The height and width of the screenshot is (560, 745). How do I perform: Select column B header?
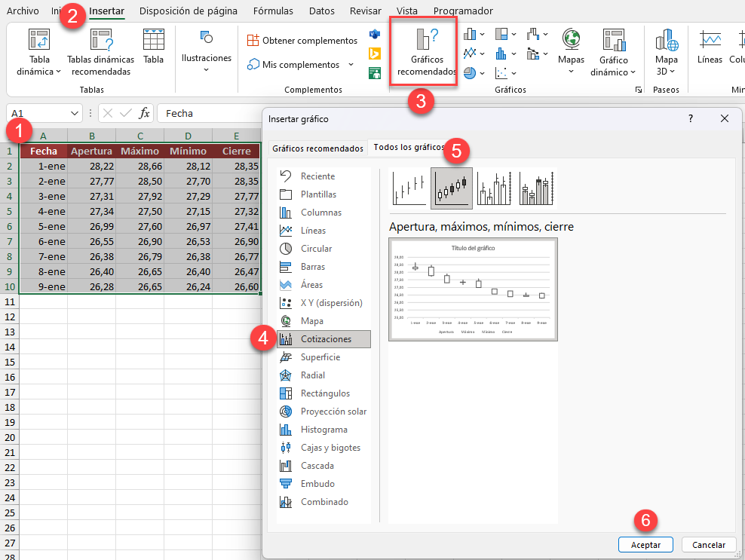click(92, 136)
